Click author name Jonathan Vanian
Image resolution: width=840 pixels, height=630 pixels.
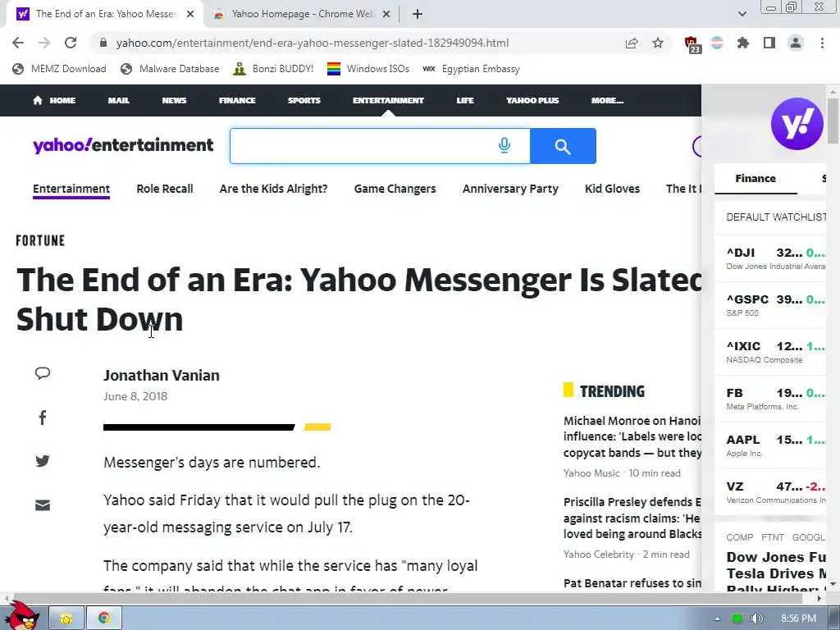click(x=162, y=375)
